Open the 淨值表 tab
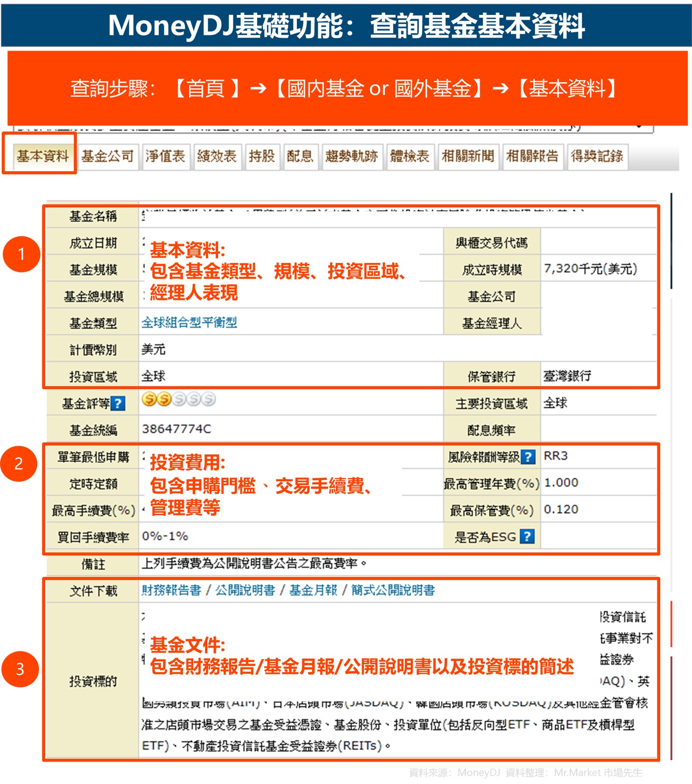 tap(165, 156)
